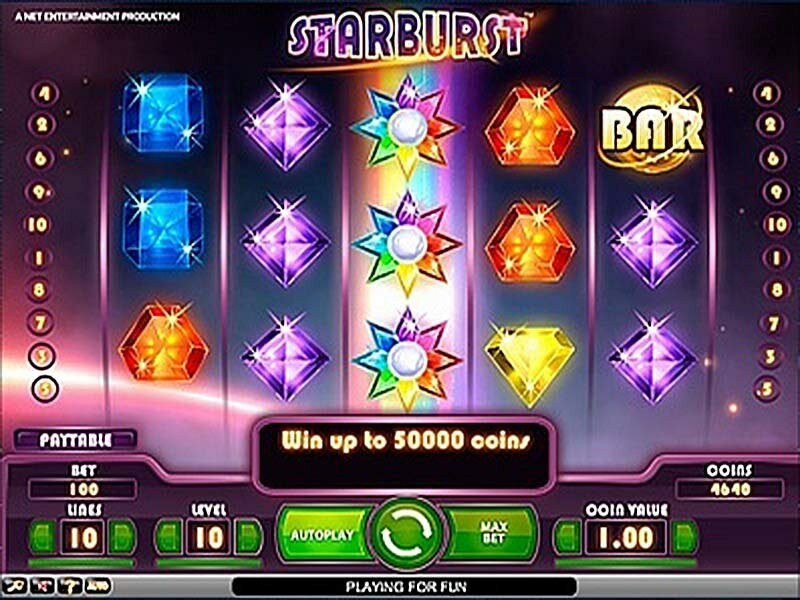Raise the coin value

(684, 537)
